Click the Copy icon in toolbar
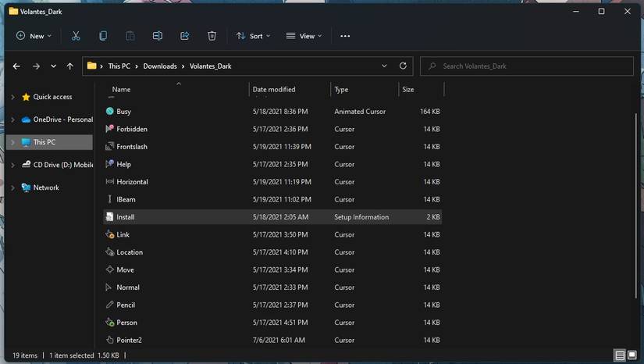 pyautogui.click(x=103, y=36)
